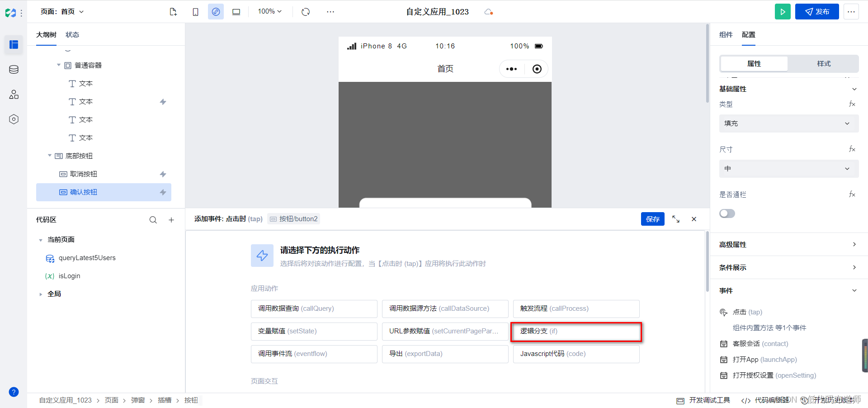The width and height of the screenshot is (868, 408).
Task: Expand the 条件展示 section
Action: pos(854,267)
